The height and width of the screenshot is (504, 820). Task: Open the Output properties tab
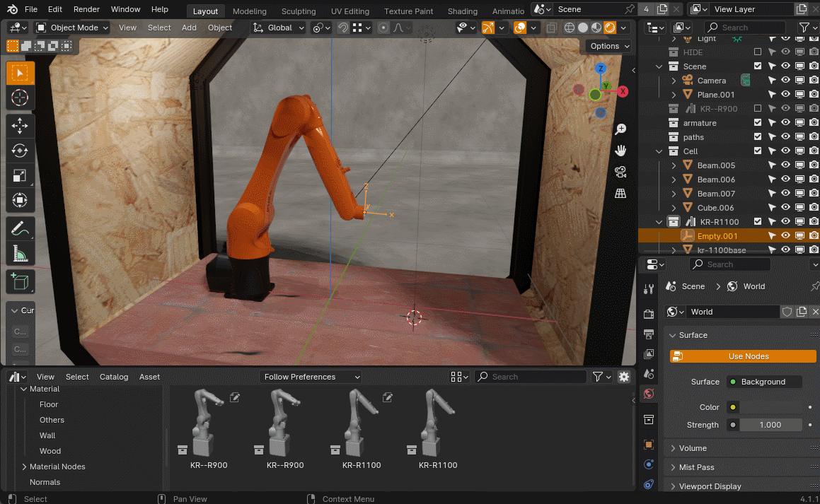[x=649, y=334]
